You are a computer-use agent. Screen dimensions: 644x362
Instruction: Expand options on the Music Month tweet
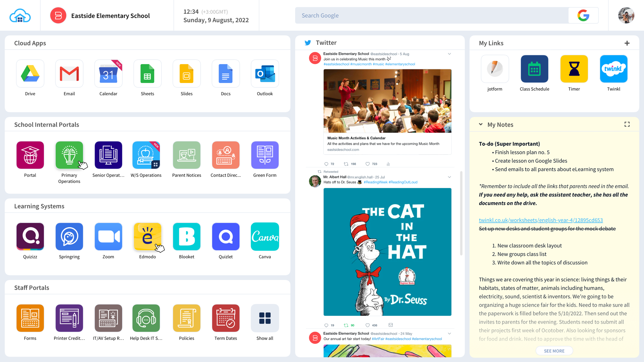point(449,54)
